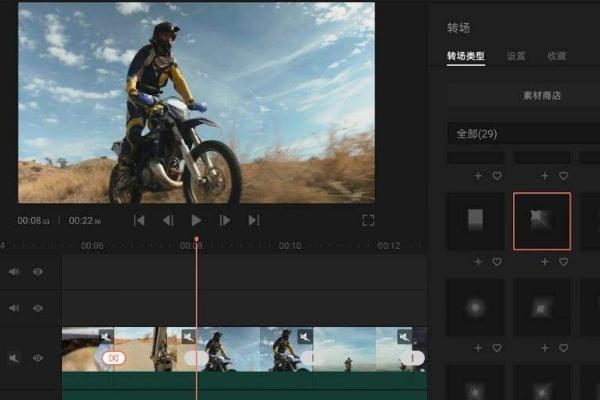
Task: Jump to the start of the video
Action: 139,220
